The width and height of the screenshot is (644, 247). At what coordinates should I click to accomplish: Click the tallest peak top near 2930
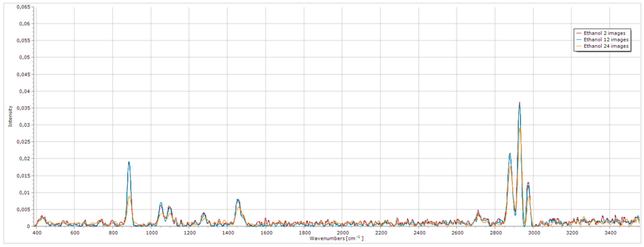tap(519, 103)
